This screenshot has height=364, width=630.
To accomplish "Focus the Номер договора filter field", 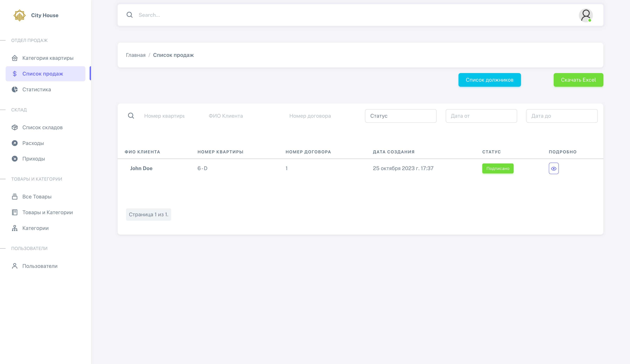I will click(x=320, y=116).
